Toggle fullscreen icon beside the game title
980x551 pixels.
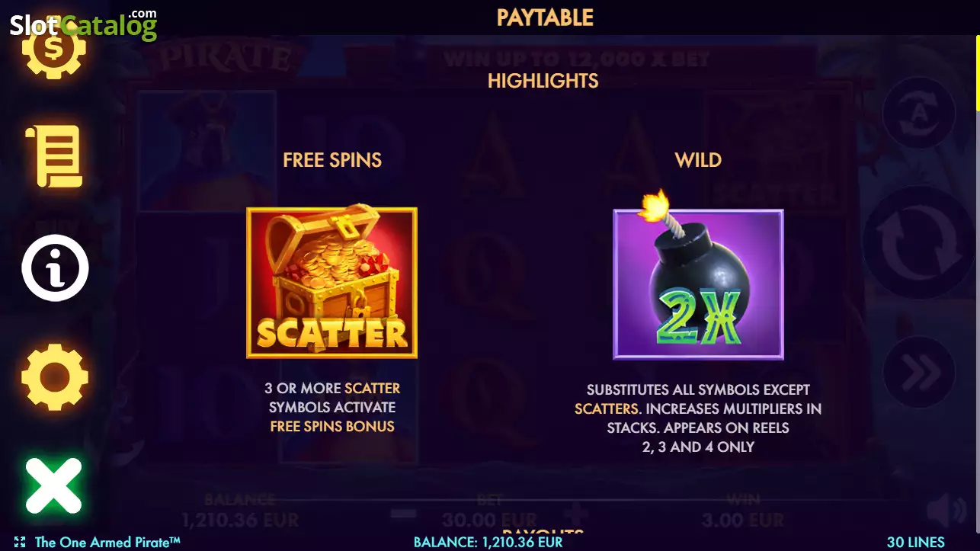click(x=20, y=543)
